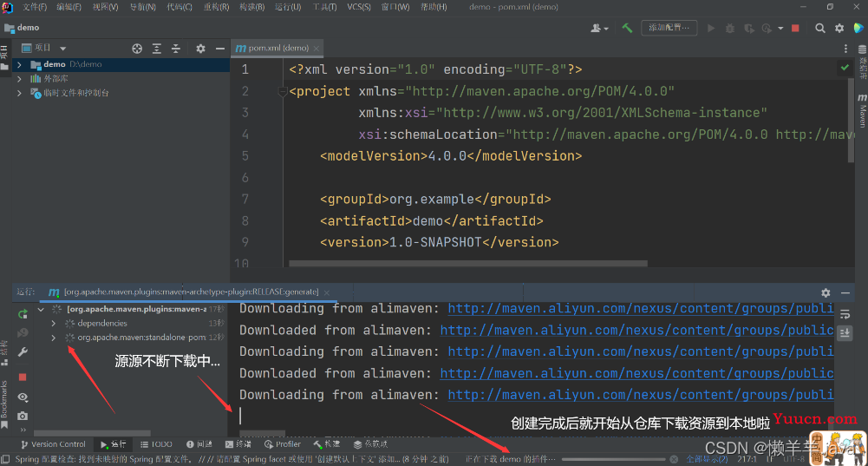The image size is (868, 466).
Task: Click the green inspection checkmark in editor
Action: [845, 68]
